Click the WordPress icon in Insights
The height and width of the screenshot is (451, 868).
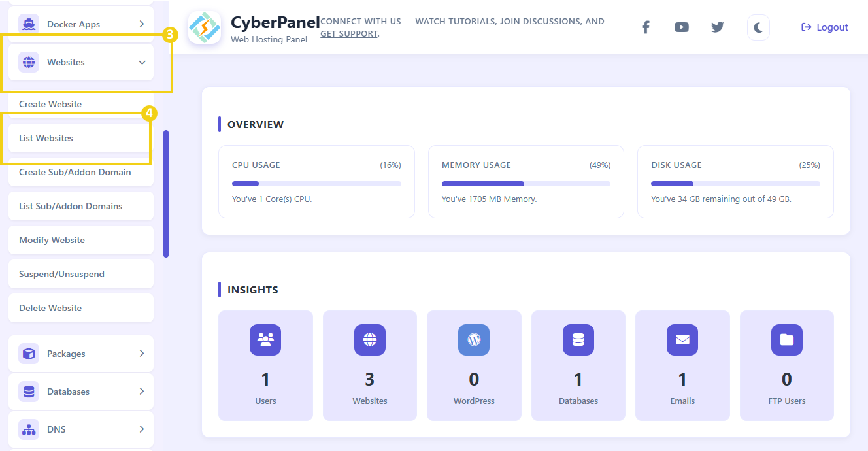pyautogui.click(x=474, y=339)
